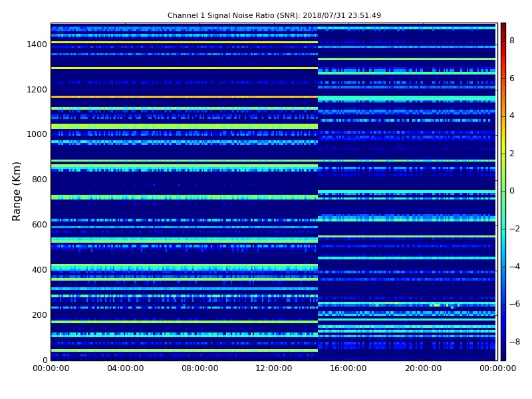Click the colorbar −8 value label
This screenshot has width=532, height=399.
(x=515, y=342)
